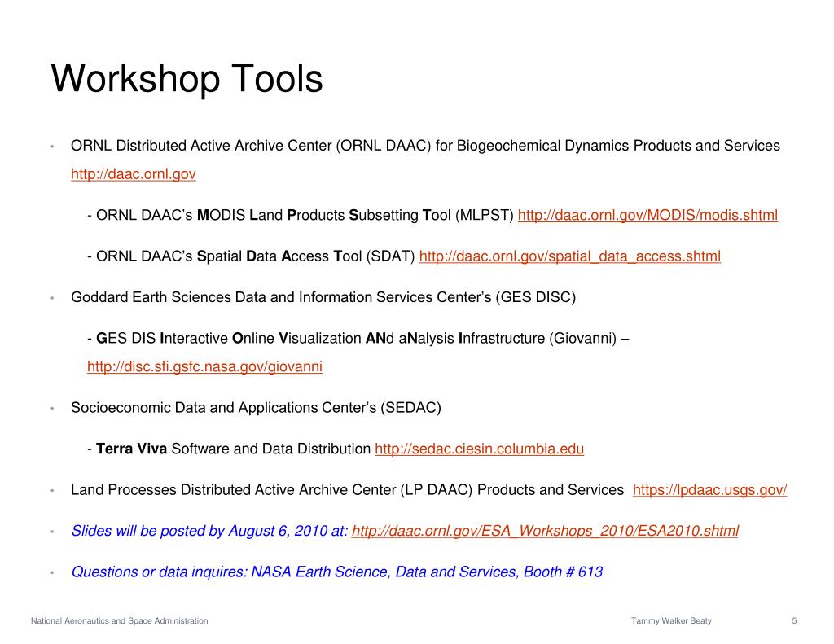The width and height of the screenshot is (834, 644).
Task: Click the Tammy Walker Beaty footer name
Action: click(671, 620)
